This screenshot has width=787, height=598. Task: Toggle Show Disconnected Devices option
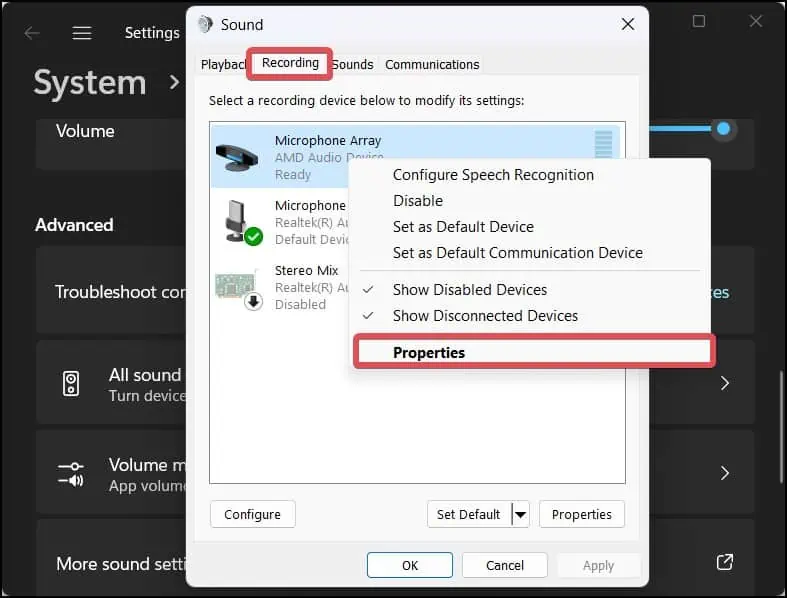485,316
